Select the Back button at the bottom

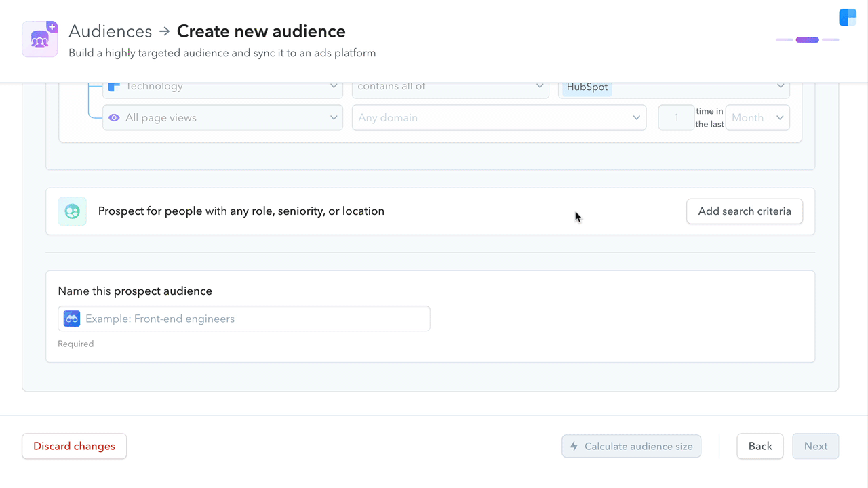759,446
